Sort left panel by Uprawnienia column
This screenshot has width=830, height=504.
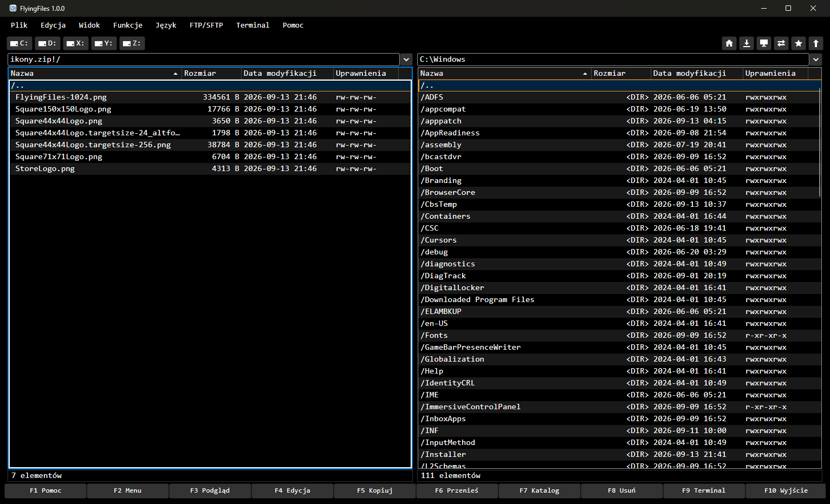366,73
